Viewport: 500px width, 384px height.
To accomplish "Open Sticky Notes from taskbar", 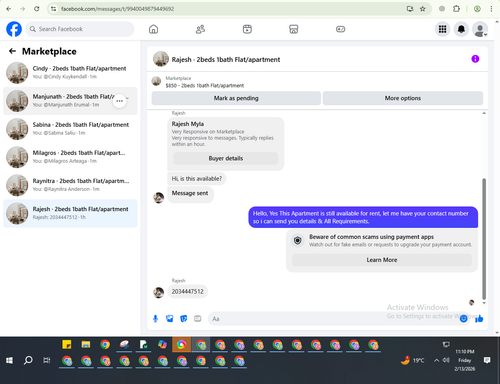I will tap(67, 344).
